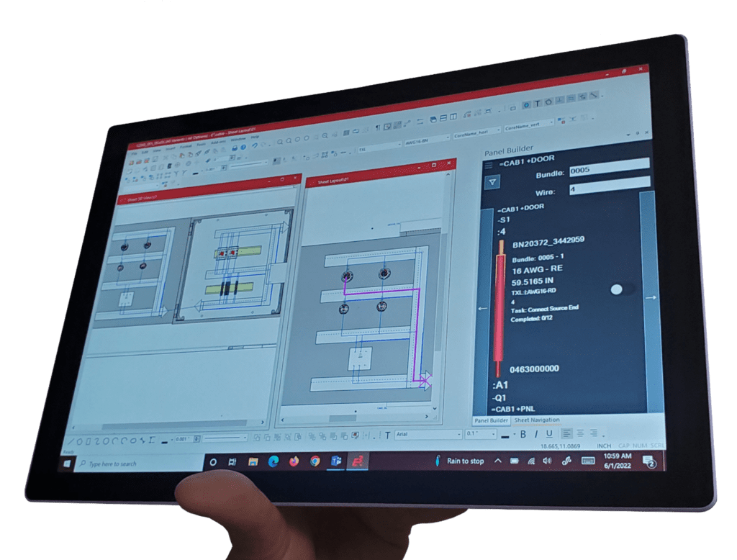The width and height of the screenshot is (737, 560).
Task: Open the Rain to stop weather widget
Action: coord(459,461)
